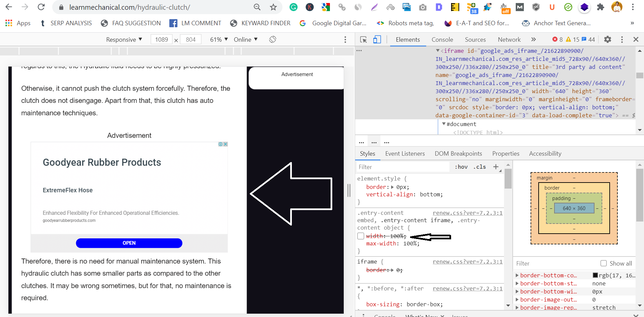This screenshot has height=317, width=644.
Task: Toggle the .cls class editor
Action: (x=480, y=167)
